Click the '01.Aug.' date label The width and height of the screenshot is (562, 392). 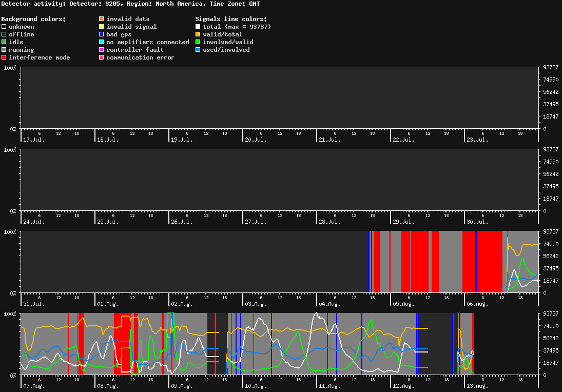point(108,304)
